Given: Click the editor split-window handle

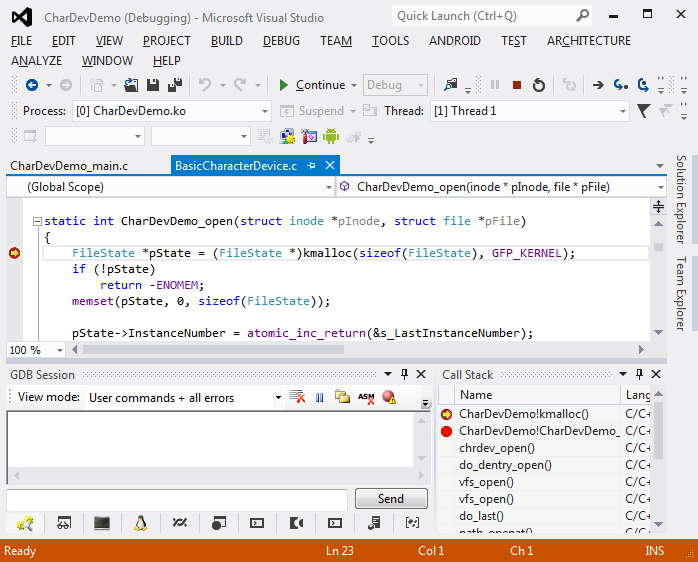Looking at the screenshot, I should point(658,206).
